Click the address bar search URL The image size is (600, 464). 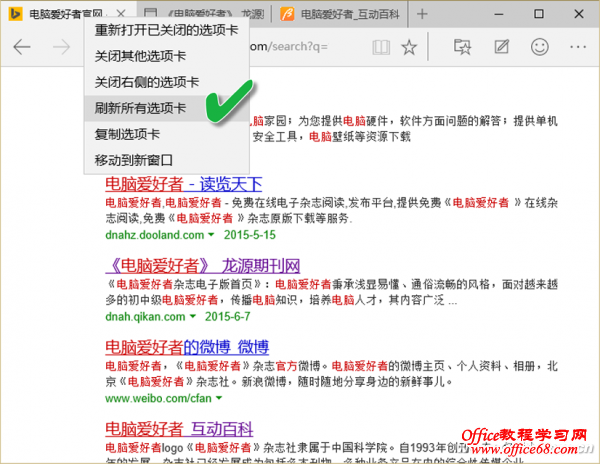(289, 47)
